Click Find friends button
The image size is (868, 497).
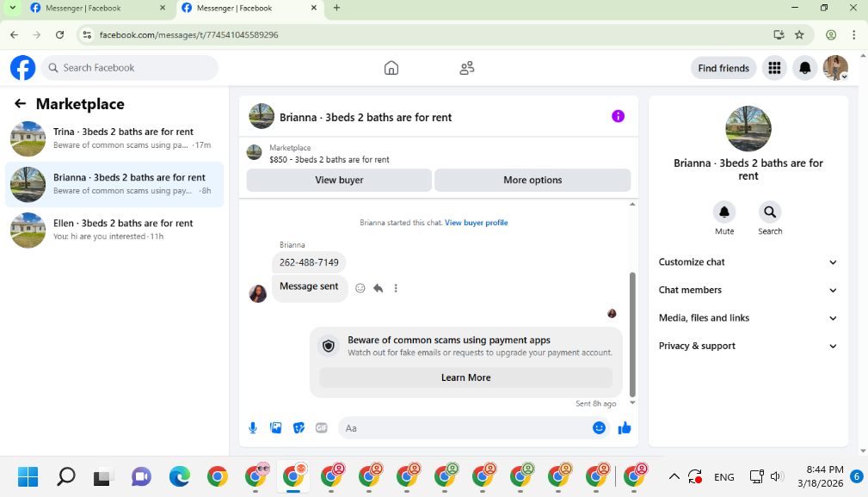coord(723,68)
